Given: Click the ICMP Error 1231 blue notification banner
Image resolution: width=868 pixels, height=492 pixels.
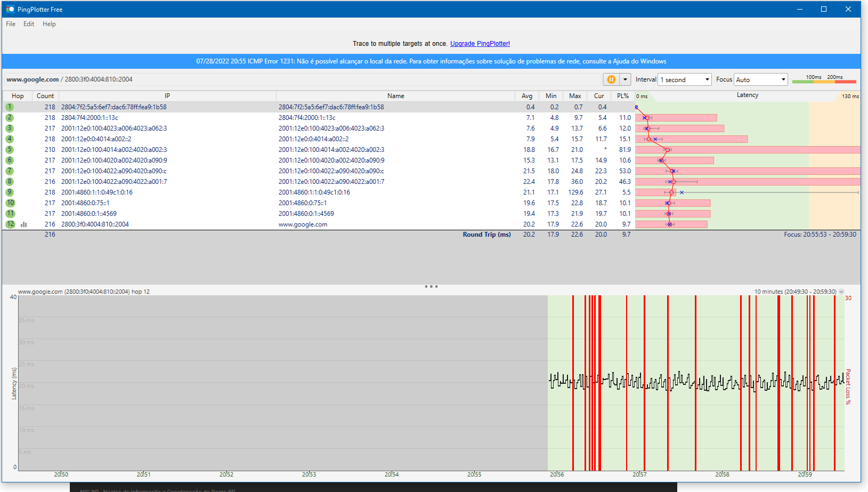Looking at the screenshot, I should point(431,61).
